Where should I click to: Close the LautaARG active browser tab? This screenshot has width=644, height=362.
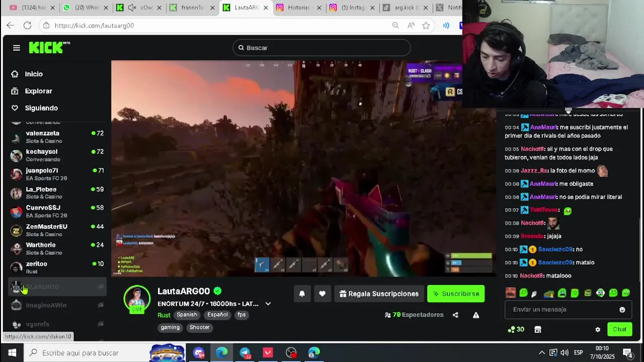266,8
